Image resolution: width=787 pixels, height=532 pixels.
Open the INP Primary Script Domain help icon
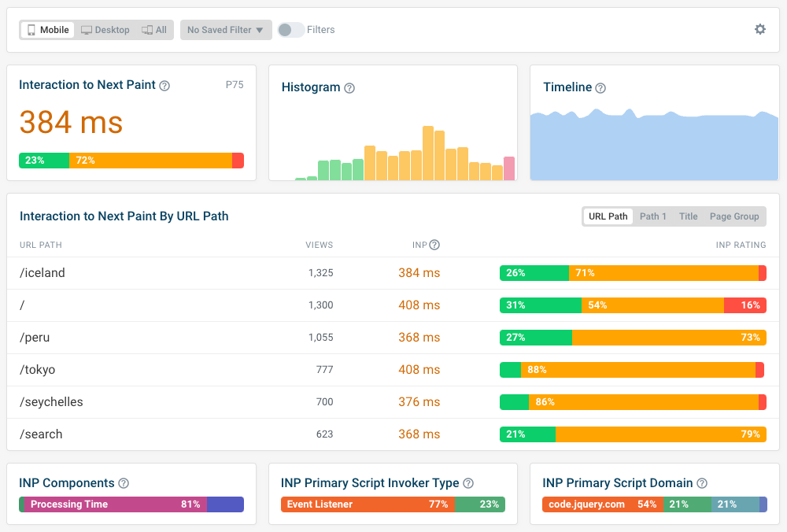click(x=700, y=482)
